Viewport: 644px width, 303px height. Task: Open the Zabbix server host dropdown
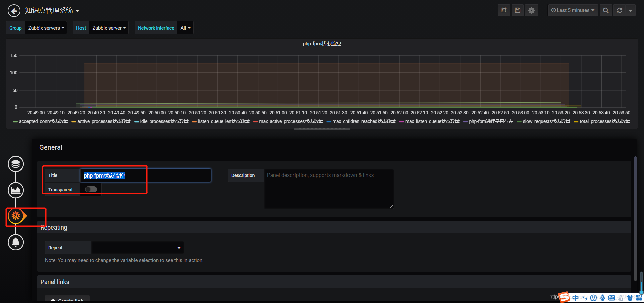(x=109, y=28)
